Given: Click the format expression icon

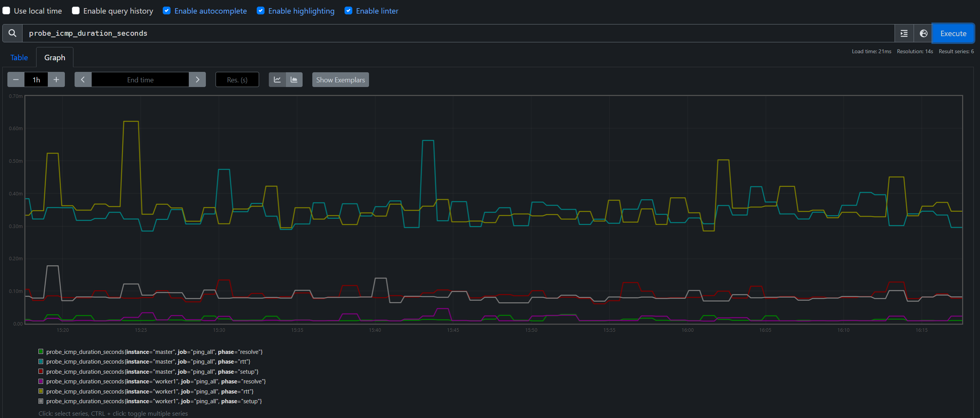Looking at the screenshot, I should coord(904,33).
